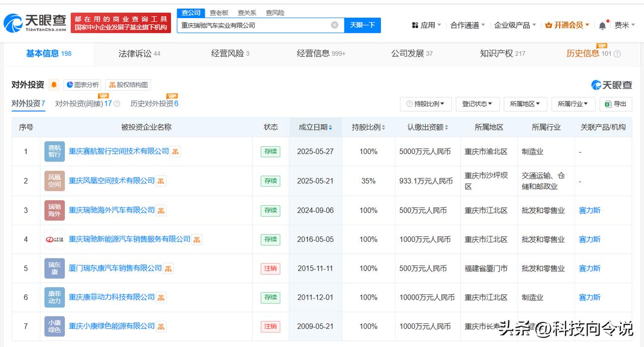Click the 股权结构图 button
This screenshot has width=644, height=347.
coord(128,85)
